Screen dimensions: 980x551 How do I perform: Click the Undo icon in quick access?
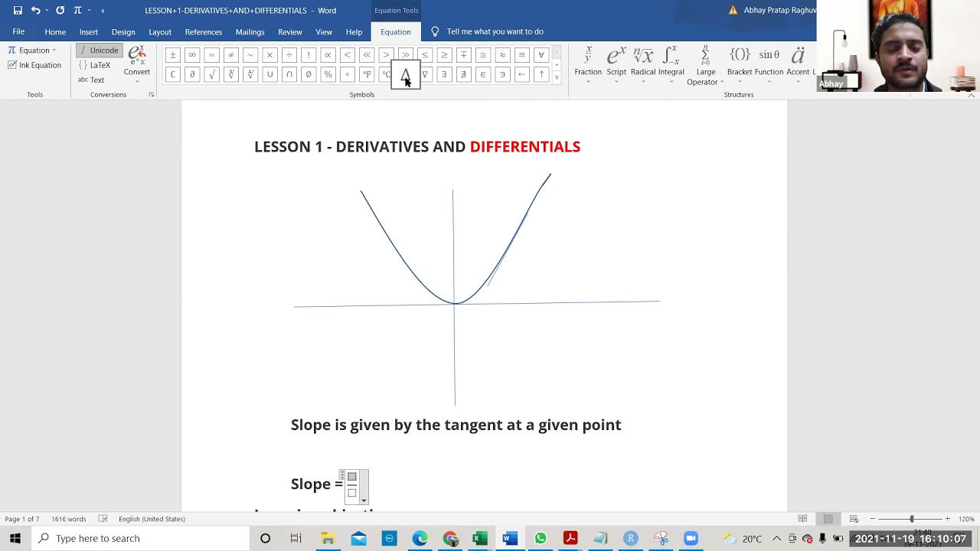(35, 11)
